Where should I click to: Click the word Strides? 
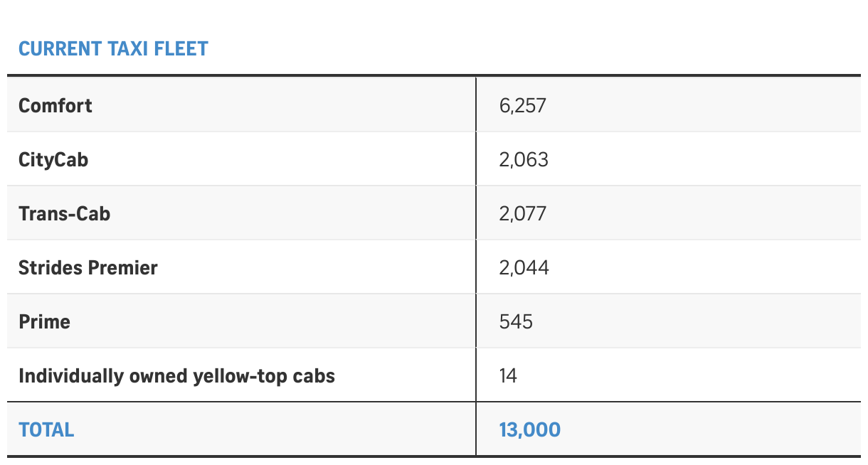point(51,268)
